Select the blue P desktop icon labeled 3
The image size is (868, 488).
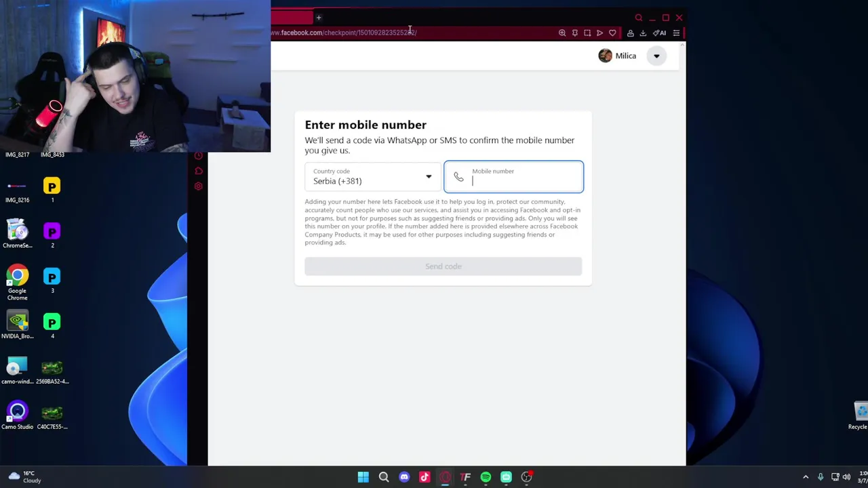tap(52, 280)
